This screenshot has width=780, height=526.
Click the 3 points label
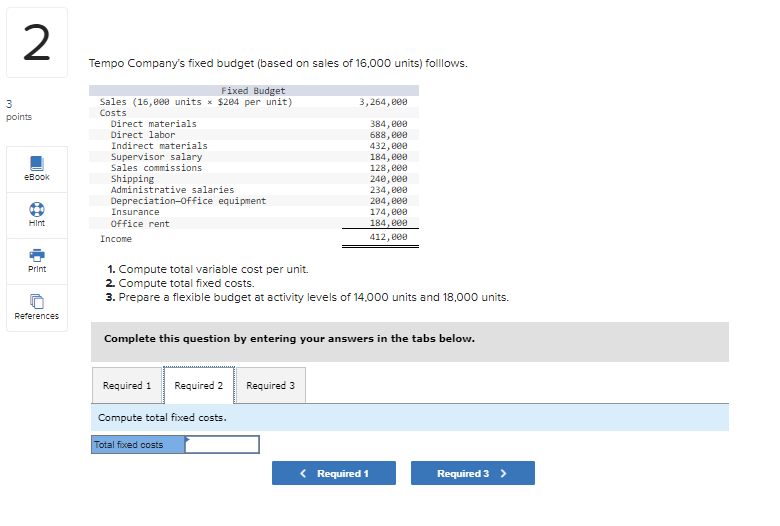tap(19, 110)
